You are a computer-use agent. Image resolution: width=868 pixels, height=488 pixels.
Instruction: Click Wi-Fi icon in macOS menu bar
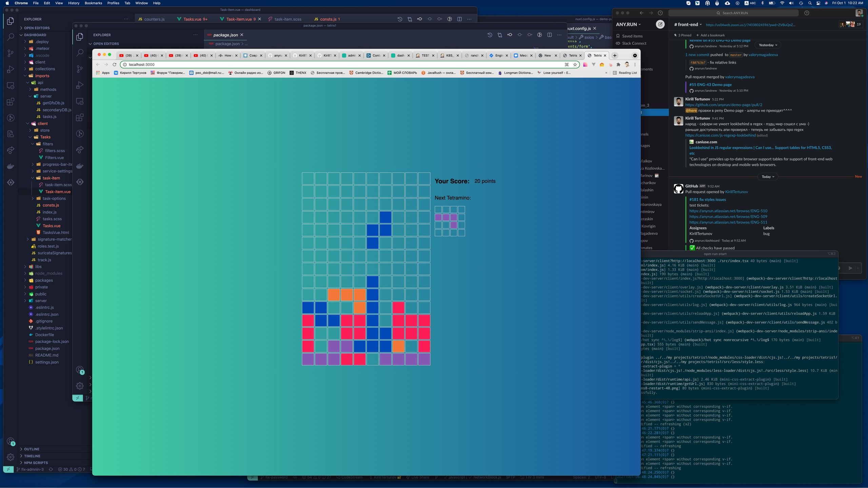click(x=782, y=3)
